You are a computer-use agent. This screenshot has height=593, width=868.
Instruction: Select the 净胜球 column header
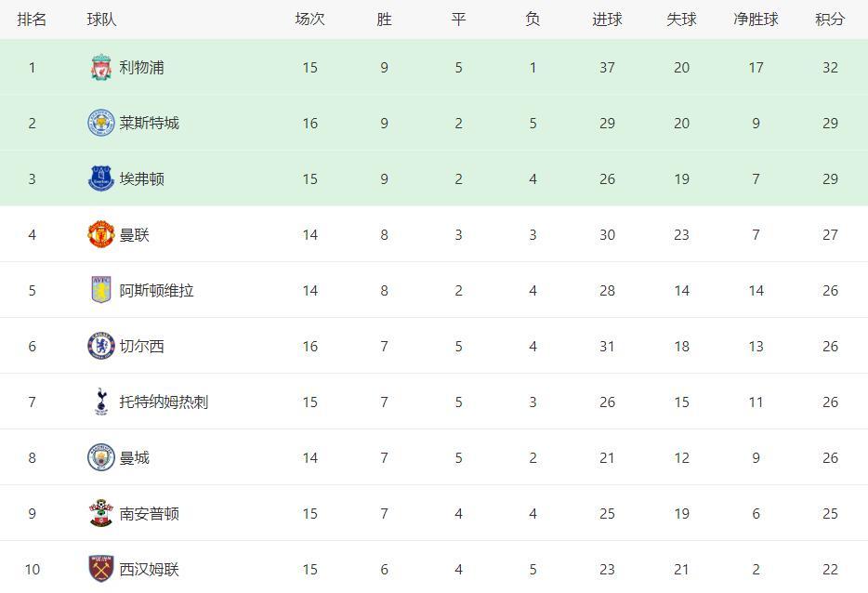tap(756, 20)
